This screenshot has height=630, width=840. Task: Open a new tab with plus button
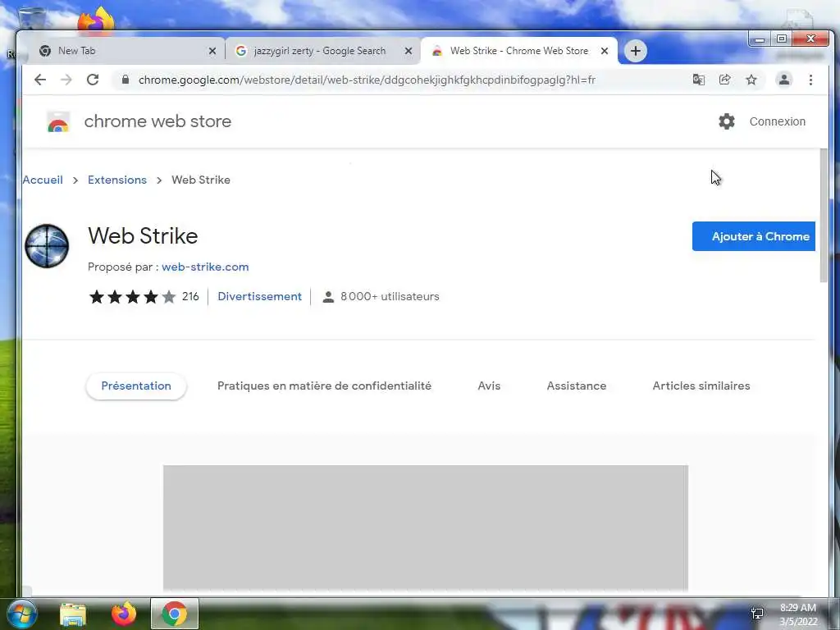636,51
